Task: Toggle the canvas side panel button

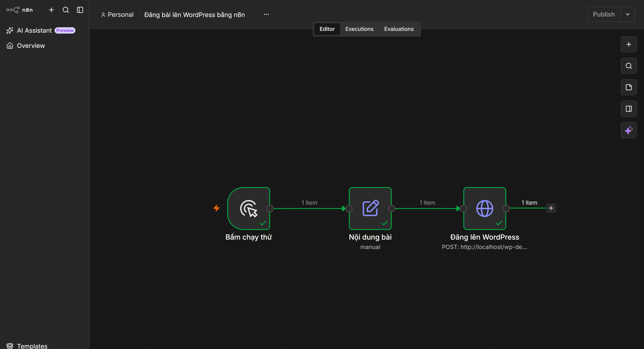Action: tap(629, 109)
